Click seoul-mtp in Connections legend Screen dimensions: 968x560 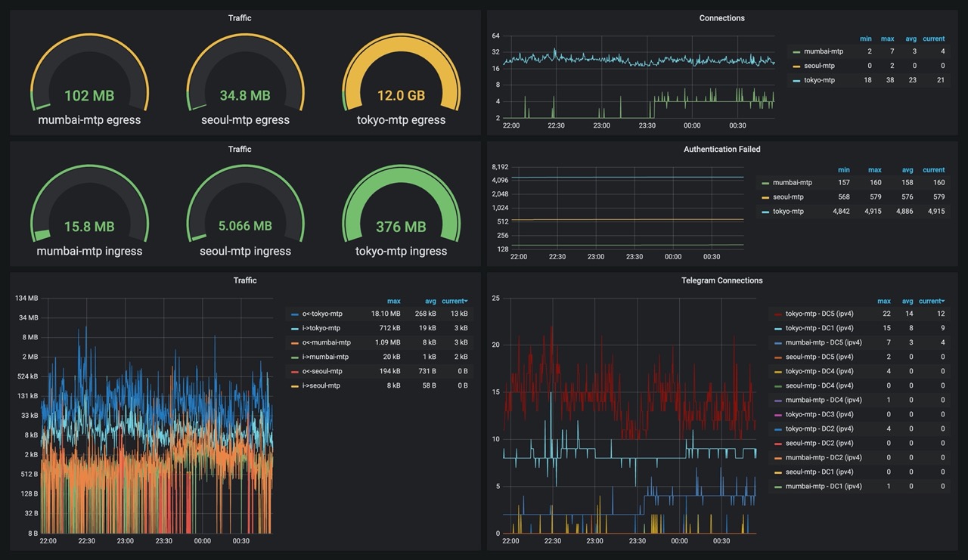pyautogui.click(x=819, y=66)
